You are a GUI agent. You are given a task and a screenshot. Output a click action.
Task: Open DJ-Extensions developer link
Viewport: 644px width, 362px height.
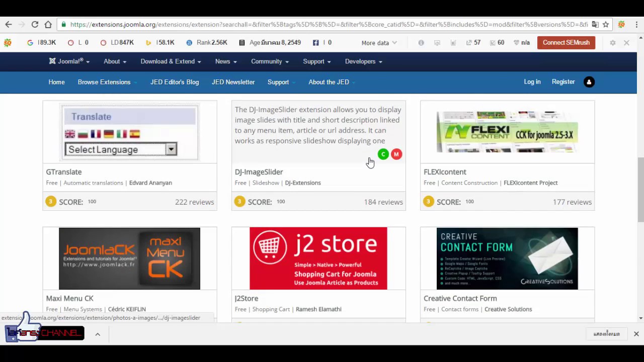tap(303, 183)
